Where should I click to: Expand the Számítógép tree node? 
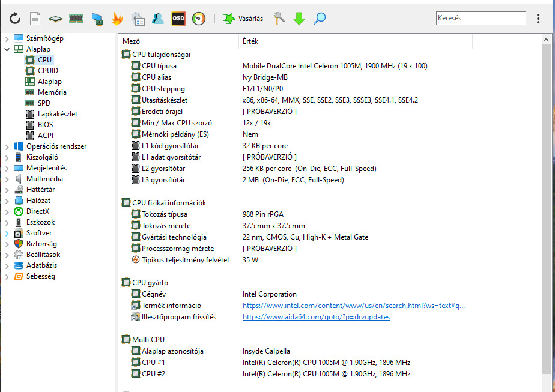coord(7,38)
